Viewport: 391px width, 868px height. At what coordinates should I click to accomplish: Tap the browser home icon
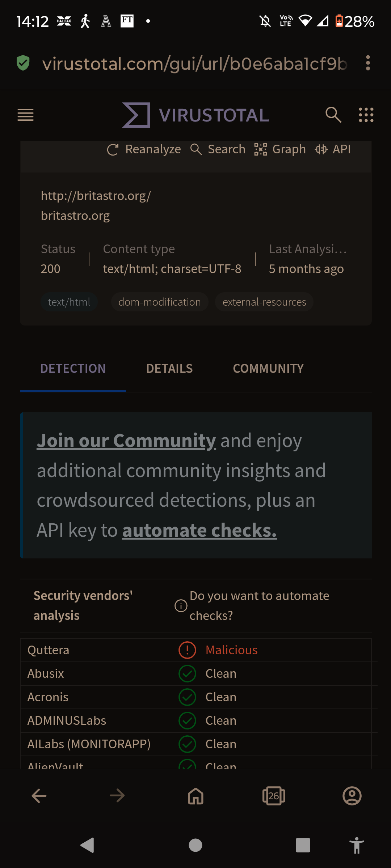(x=195, y=796)
